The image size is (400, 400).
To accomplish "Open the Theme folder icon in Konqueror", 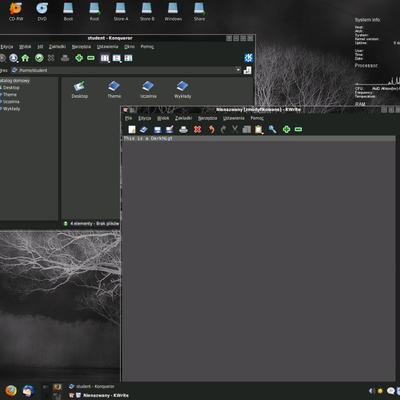I will click(114, 90).
